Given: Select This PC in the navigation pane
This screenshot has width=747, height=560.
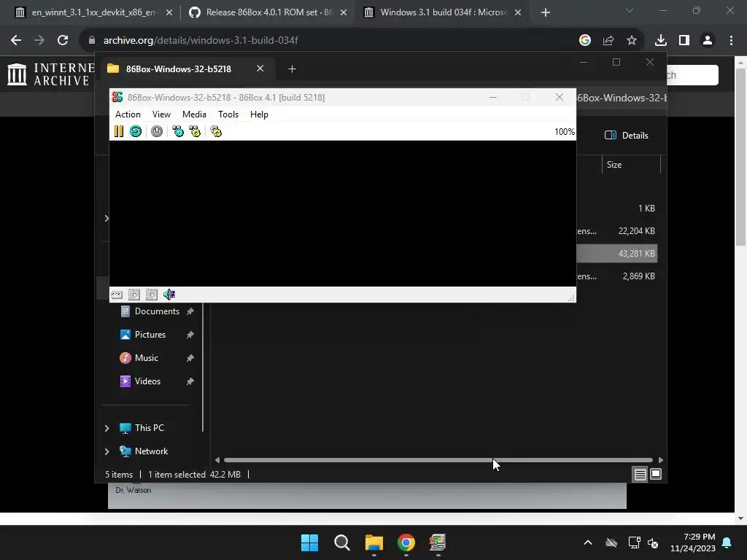Looking at the screenshot, I should click(x=149, y=428).
